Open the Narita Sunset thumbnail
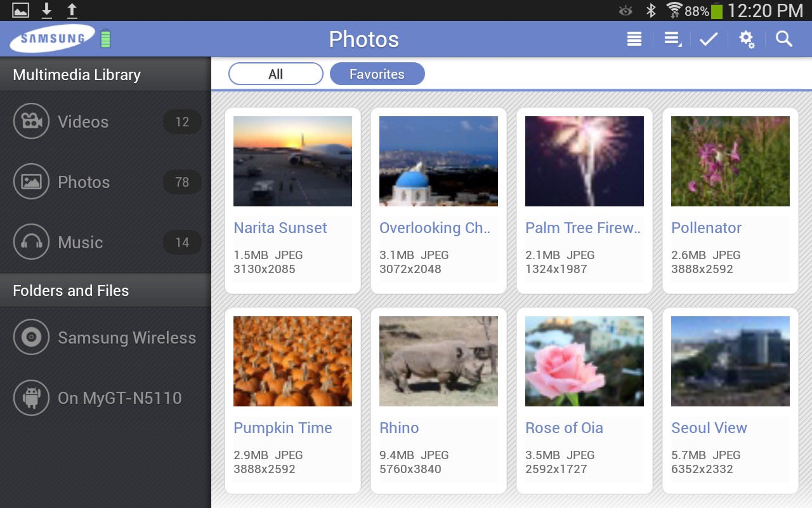 tap(292, 161)
